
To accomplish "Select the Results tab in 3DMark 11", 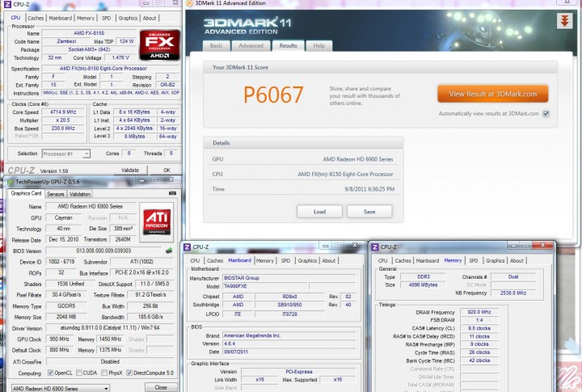I will (x=289, y=45).
